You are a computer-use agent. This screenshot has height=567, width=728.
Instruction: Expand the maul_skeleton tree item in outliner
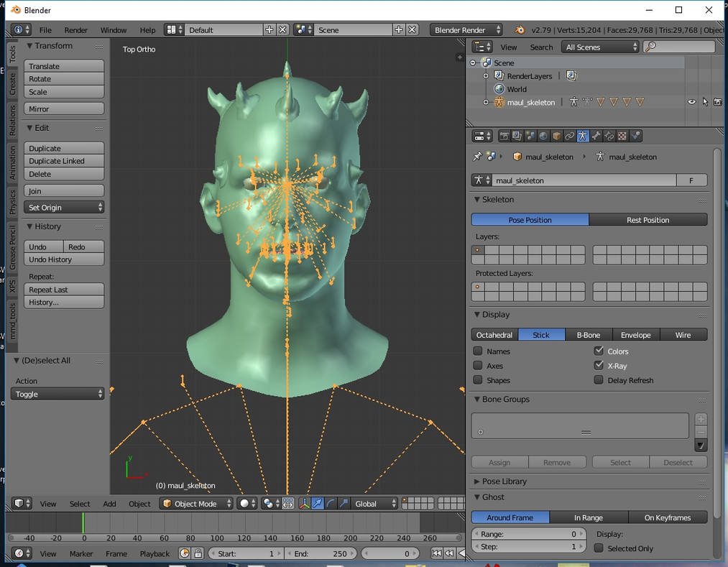486,102
